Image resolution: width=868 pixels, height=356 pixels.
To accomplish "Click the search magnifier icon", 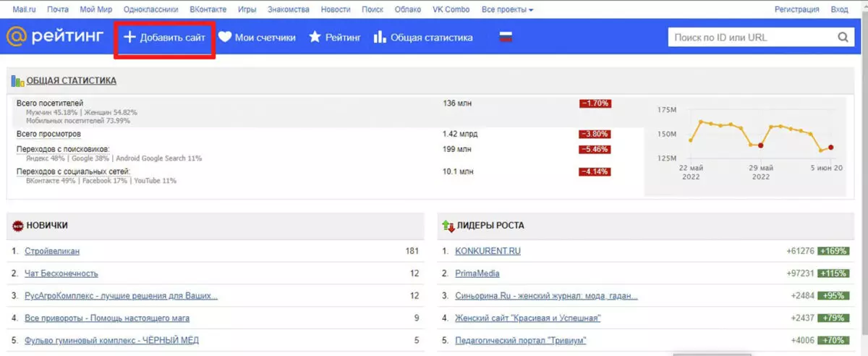I will pos(843,38).
